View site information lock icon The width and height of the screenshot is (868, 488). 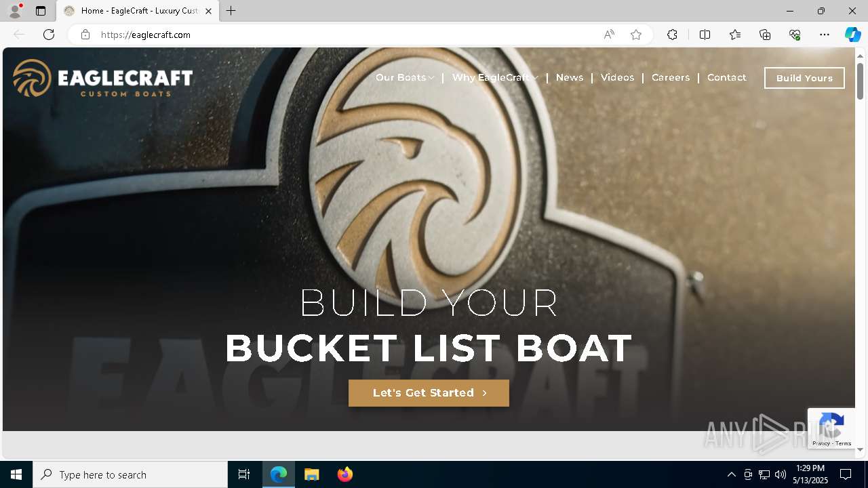pos(85,35)
